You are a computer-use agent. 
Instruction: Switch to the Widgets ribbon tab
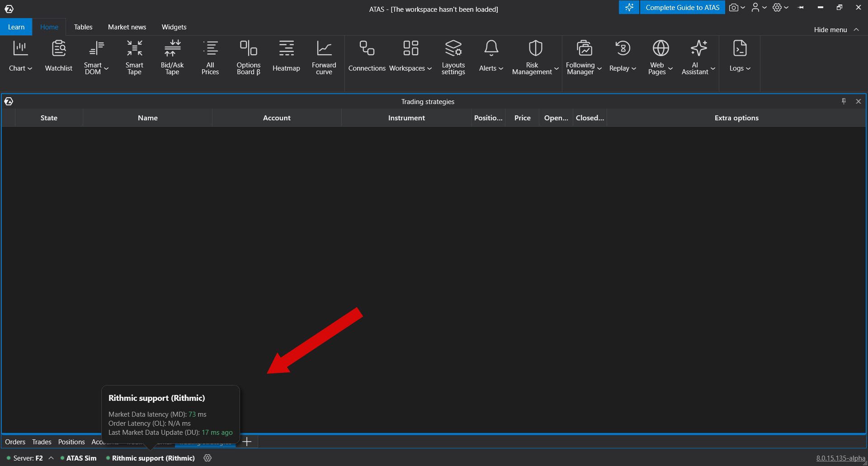click(x=174, y=27)
